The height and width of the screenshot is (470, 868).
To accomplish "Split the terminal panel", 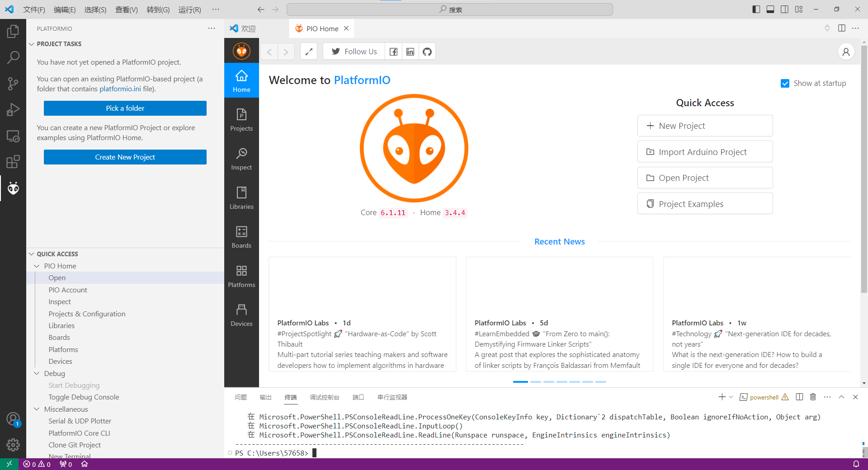I will point(799,397).
